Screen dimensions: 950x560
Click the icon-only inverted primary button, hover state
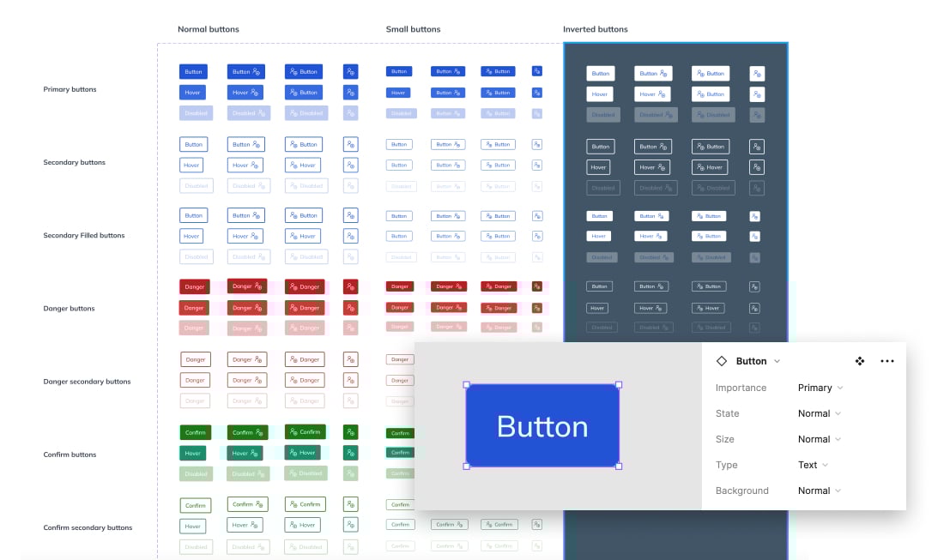pos(757,93)
